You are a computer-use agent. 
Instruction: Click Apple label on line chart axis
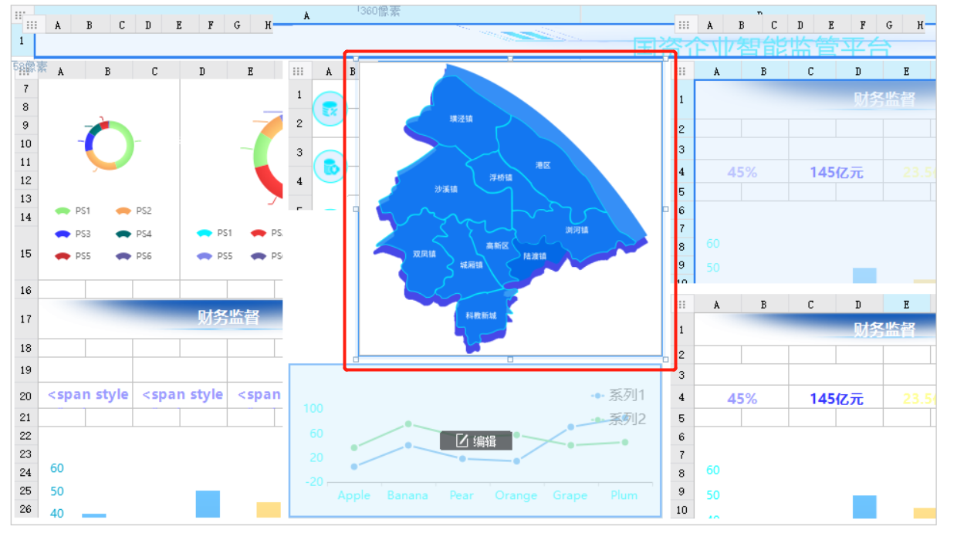pos(353,495)
